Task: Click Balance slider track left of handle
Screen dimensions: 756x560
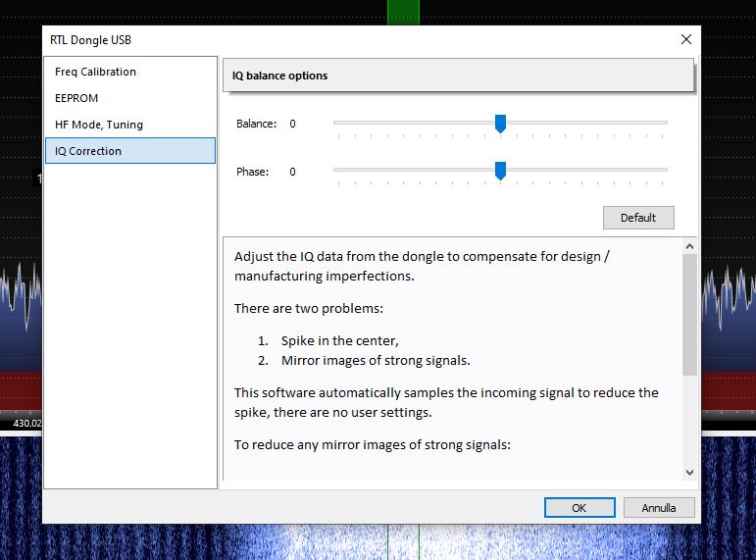Action: coord(412,124)
